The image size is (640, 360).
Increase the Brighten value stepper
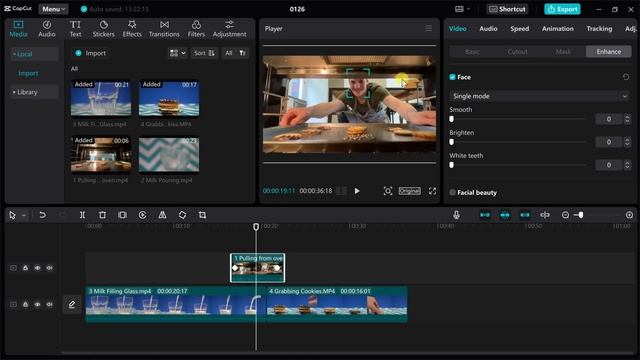click(x=627, y=139)
